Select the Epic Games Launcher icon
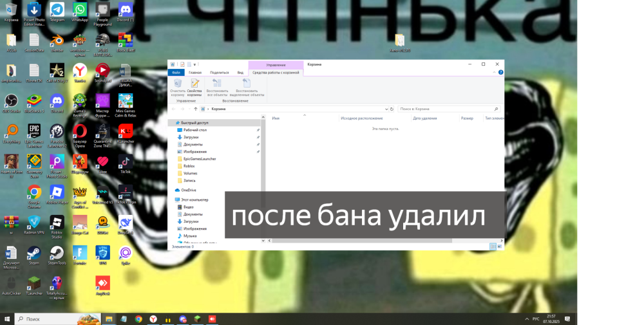 (x=34, y=135)
